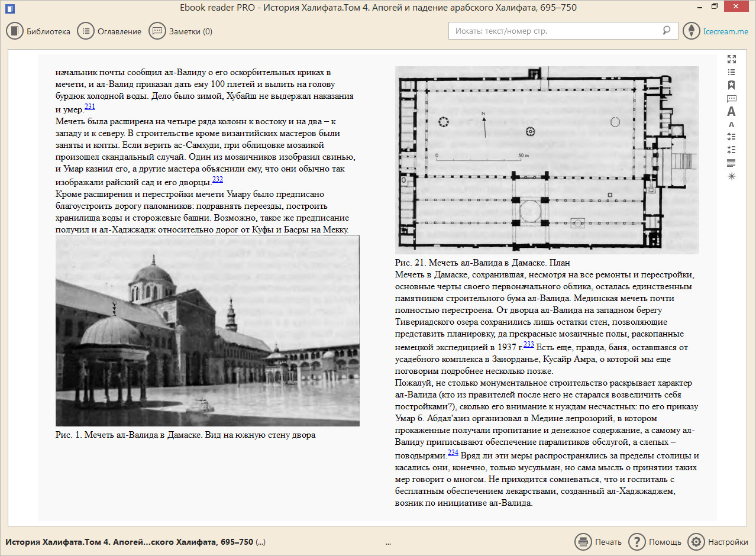The image size is (756, 556).
Task: Decrease font size with small A
Action: coord(732,124)
